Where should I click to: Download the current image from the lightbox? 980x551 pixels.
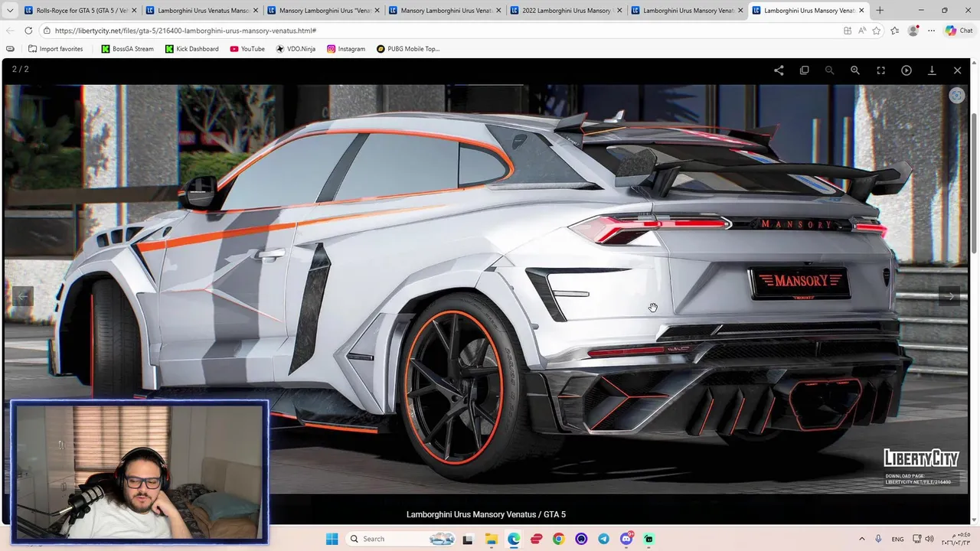click(x=932, y=70)
